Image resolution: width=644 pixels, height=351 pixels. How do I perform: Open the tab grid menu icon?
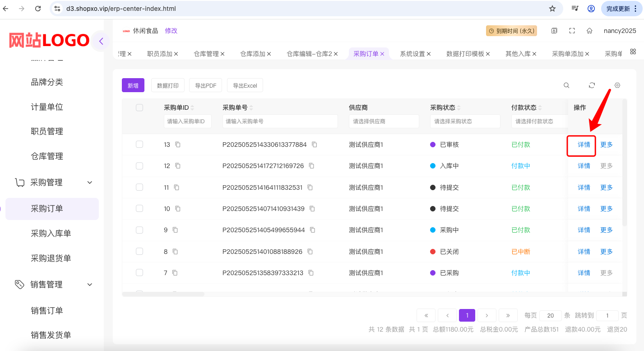click(x=633, y=51)
